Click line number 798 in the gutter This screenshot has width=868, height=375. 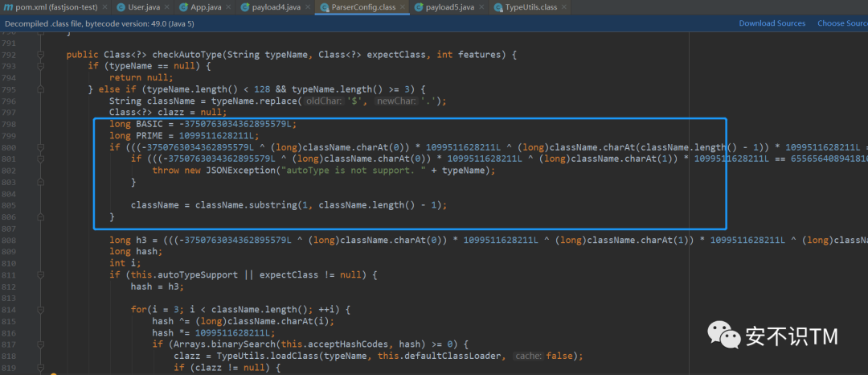[x=10, y=124]
